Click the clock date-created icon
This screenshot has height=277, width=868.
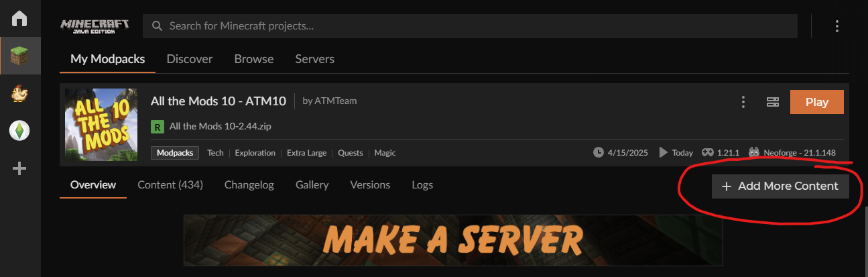599,152
